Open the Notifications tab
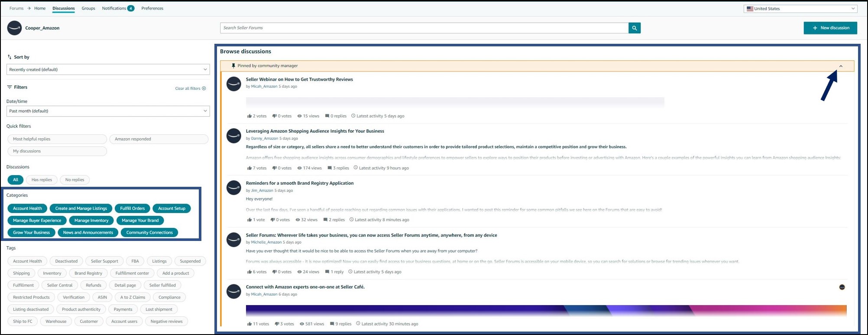 tap(118, 8)
